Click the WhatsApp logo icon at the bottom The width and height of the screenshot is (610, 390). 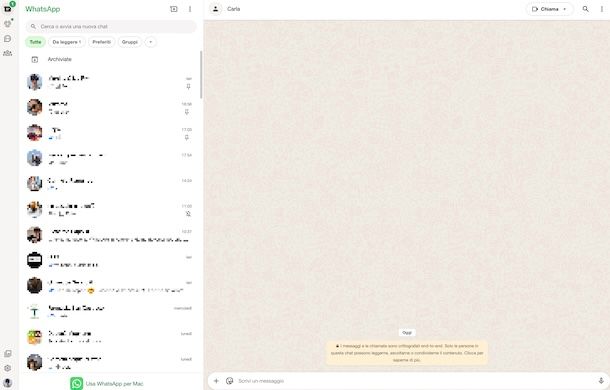[77, 383]
